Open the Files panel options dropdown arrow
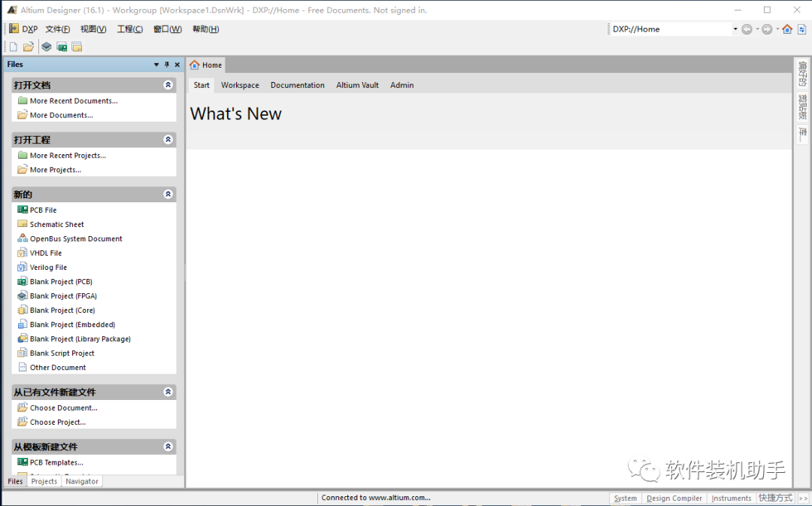This screenshot has height=506, width=812. [x=156, y=65]
